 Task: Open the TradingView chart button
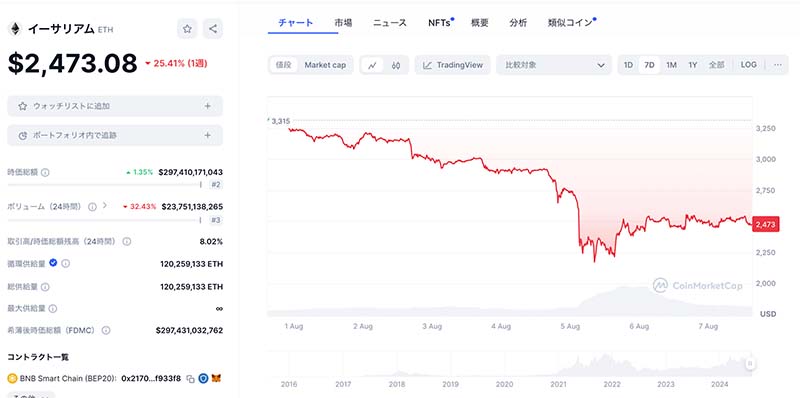pos(453,65)
